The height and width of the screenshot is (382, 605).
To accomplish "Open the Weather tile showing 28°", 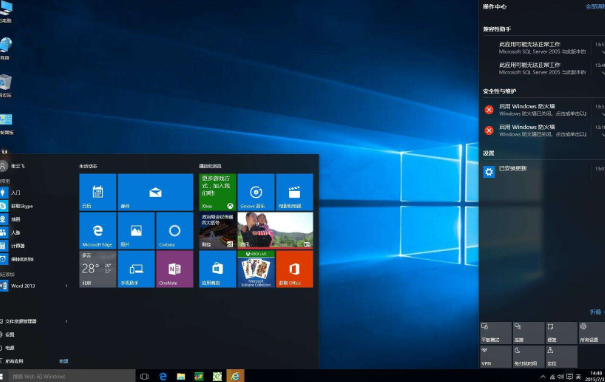I will pos(98,269).
